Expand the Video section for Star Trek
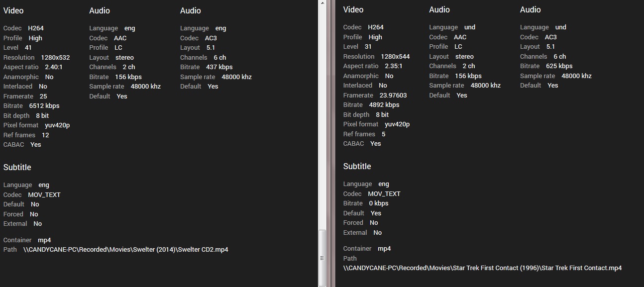 [353, 10]
